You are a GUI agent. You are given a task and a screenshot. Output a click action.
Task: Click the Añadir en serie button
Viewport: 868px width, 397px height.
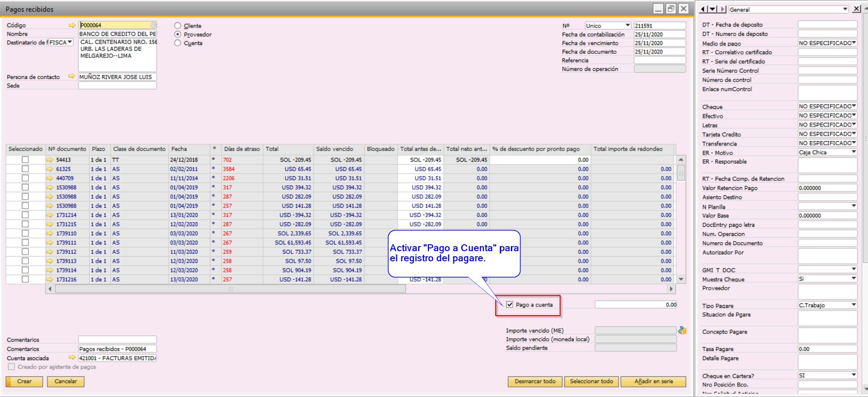(x=654, y=381)
